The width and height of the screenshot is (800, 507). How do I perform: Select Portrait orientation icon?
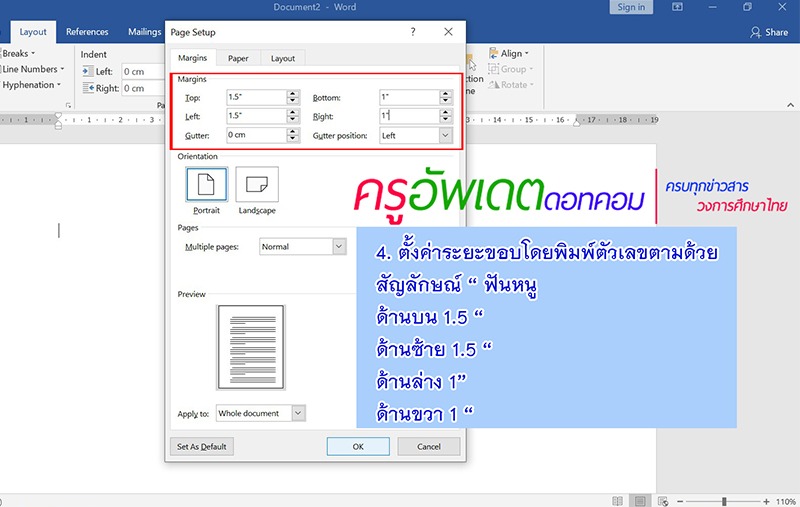point(206,184)
